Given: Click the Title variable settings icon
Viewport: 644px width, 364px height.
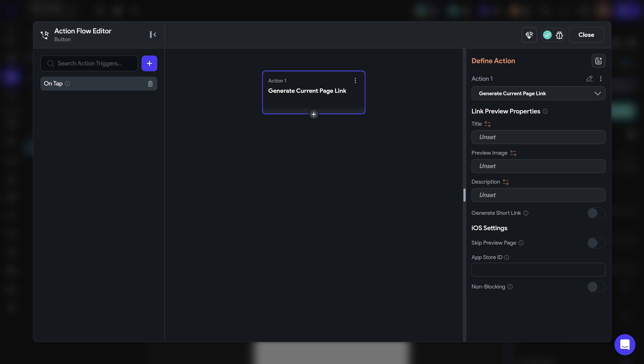Looking at the screenshot, I should point(488,124).
